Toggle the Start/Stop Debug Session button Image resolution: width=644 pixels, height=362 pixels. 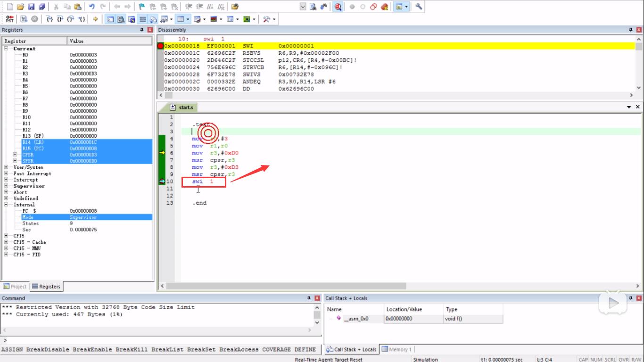point(338,7)
